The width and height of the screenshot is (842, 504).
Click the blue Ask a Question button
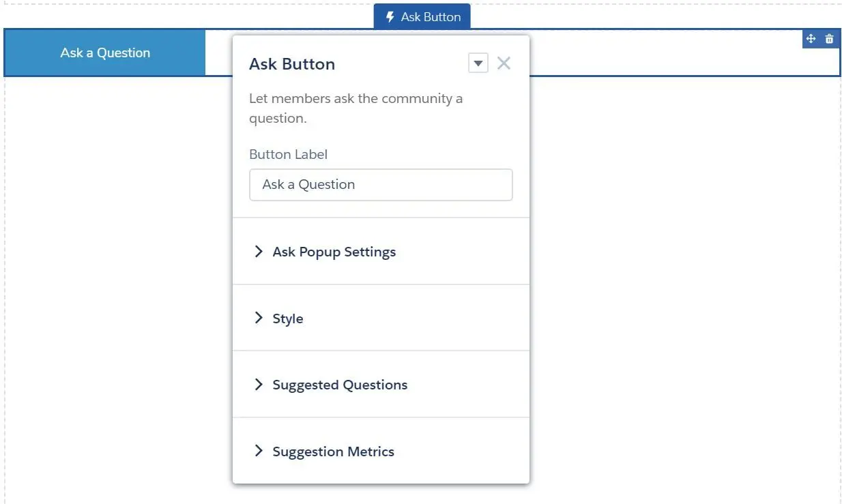click(105, 53)
